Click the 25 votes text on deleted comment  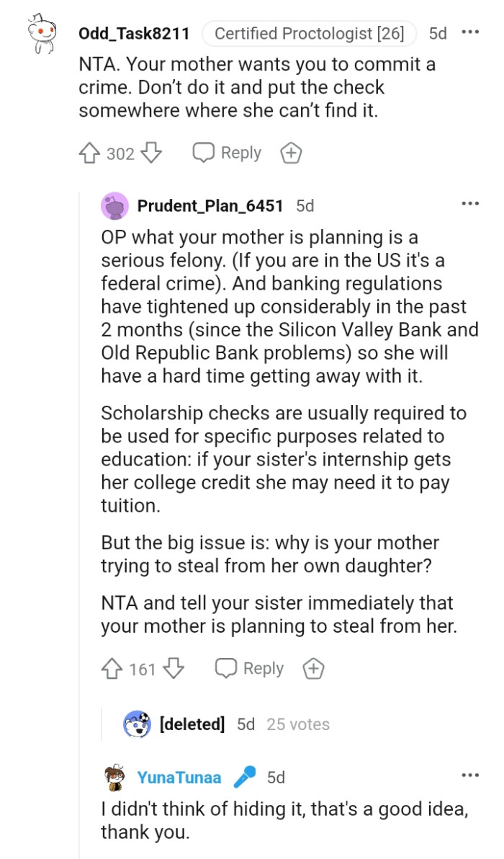coord(297,724)
